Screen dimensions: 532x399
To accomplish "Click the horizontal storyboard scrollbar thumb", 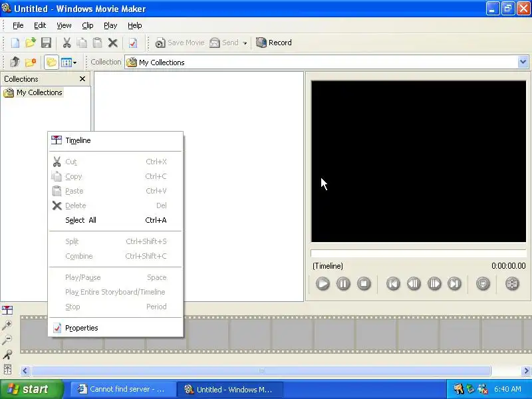I will coord(261,370).
